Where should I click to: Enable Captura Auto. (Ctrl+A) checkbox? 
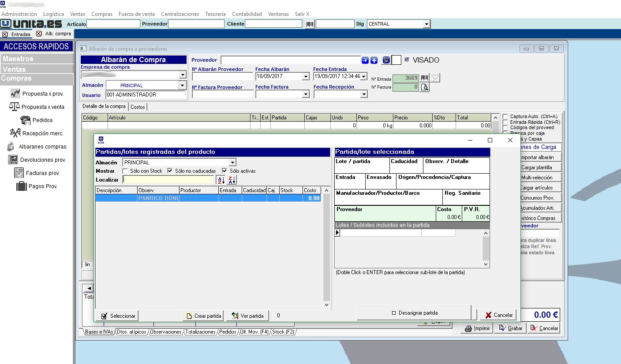coord(505,116)
